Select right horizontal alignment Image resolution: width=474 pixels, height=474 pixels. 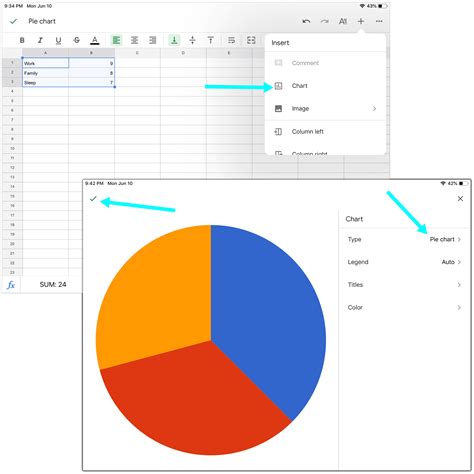(152, 40)
